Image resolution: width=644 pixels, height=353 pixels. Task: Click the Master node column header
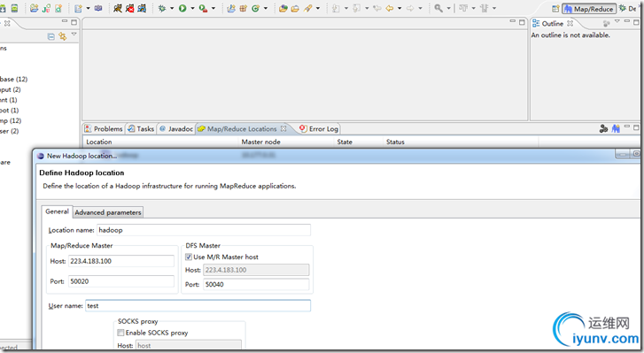286,142
